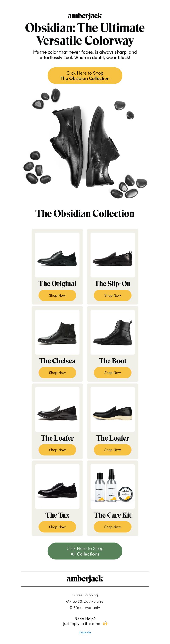Click the 2-Year Warranty checkmark icon
The height and width of the screenshot is (644, 170).
71,607
